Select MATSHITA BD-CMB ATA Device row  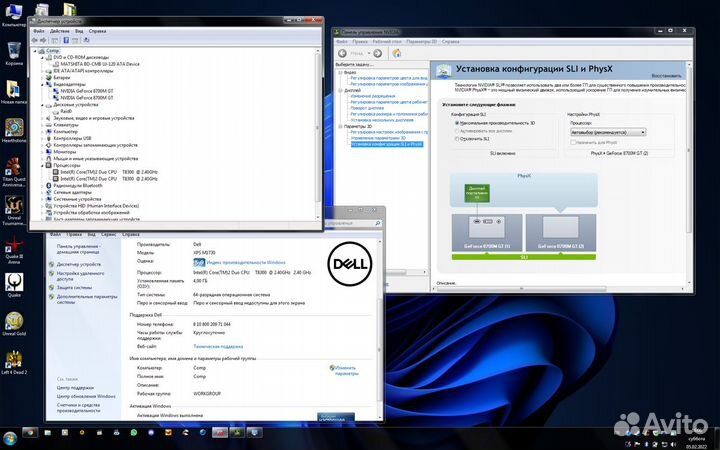click(100, 64)
